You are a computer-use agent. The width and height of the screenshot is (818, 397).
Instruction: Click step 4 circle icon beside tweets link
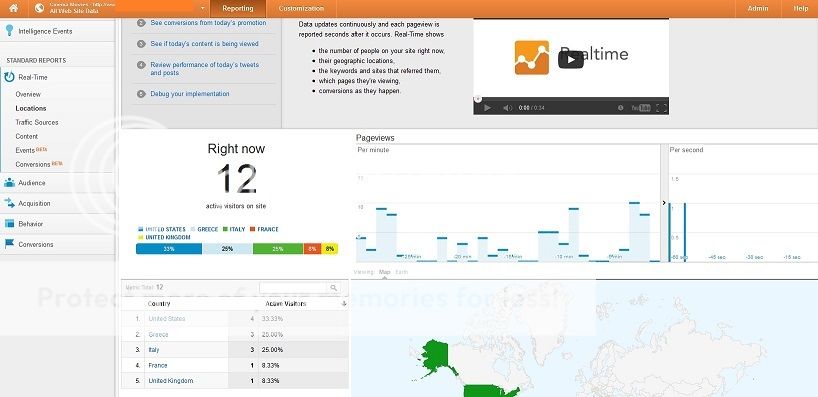coord(141,65)
